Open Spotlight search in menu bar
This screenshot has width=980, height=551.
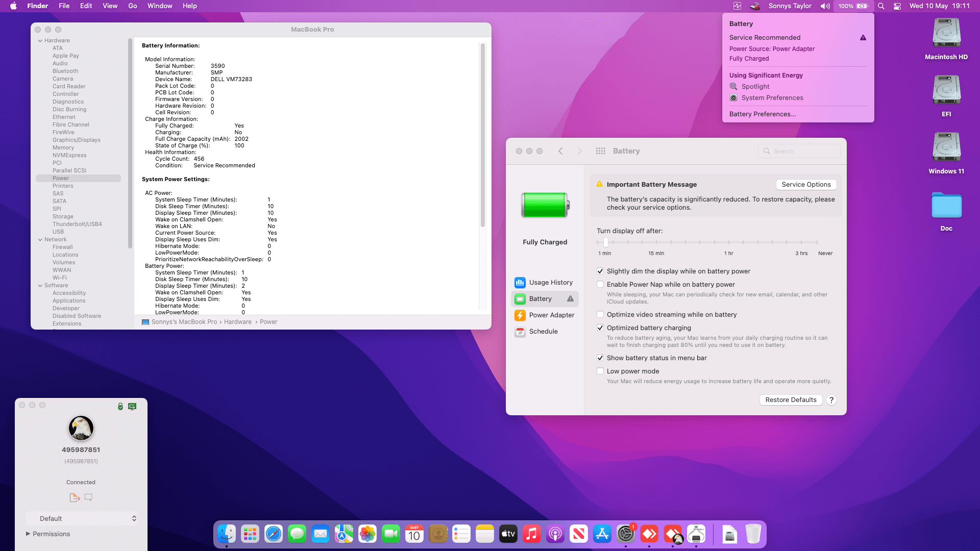881,6
